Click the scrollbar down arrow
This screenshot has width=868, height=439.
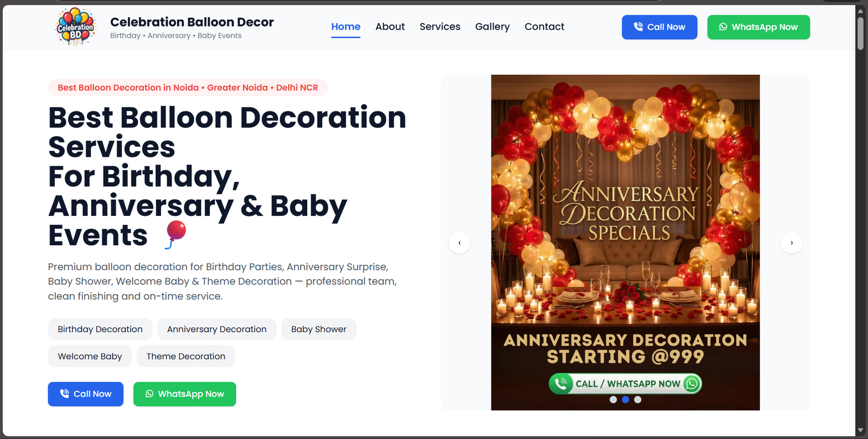point(860,430)
